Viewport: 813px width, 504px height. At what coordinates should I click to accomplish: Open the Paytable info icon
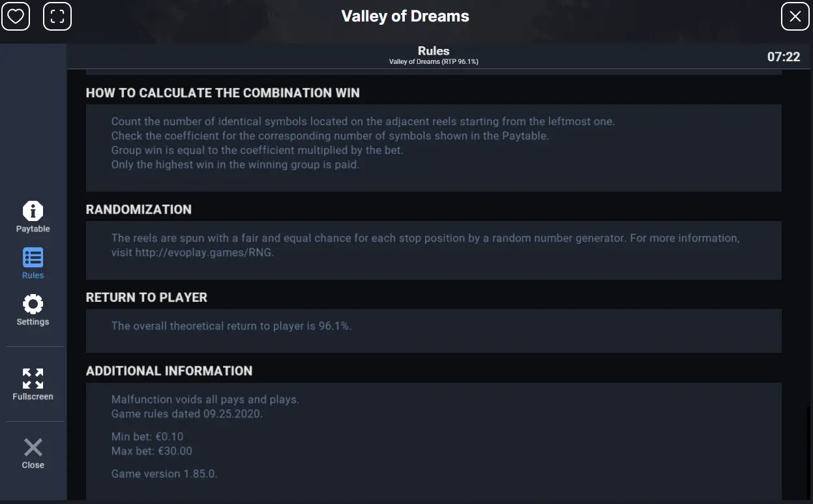point(33,211)
